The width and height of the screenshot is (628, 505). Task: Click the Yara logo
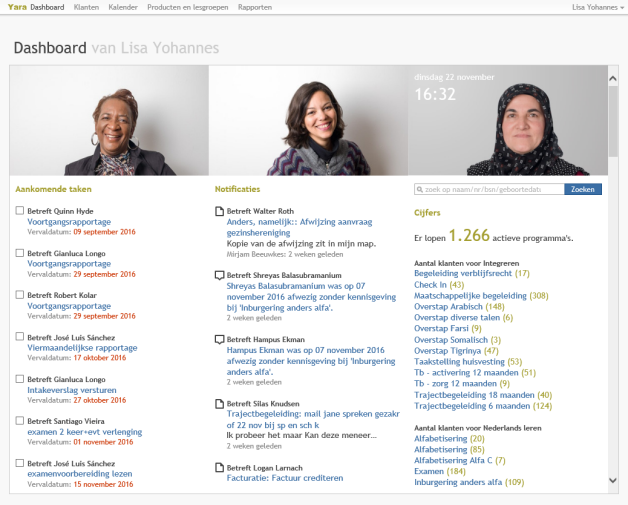coord(17,7)
